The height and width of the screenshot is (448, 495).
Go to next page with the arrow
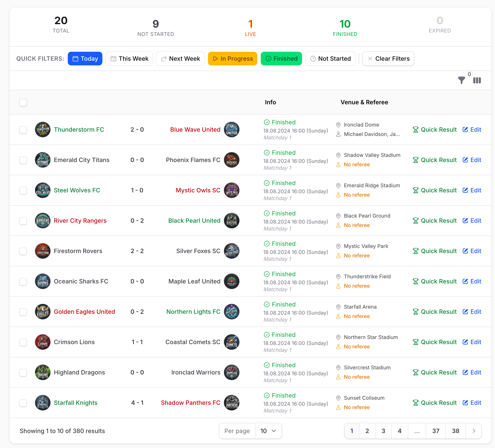474,431
